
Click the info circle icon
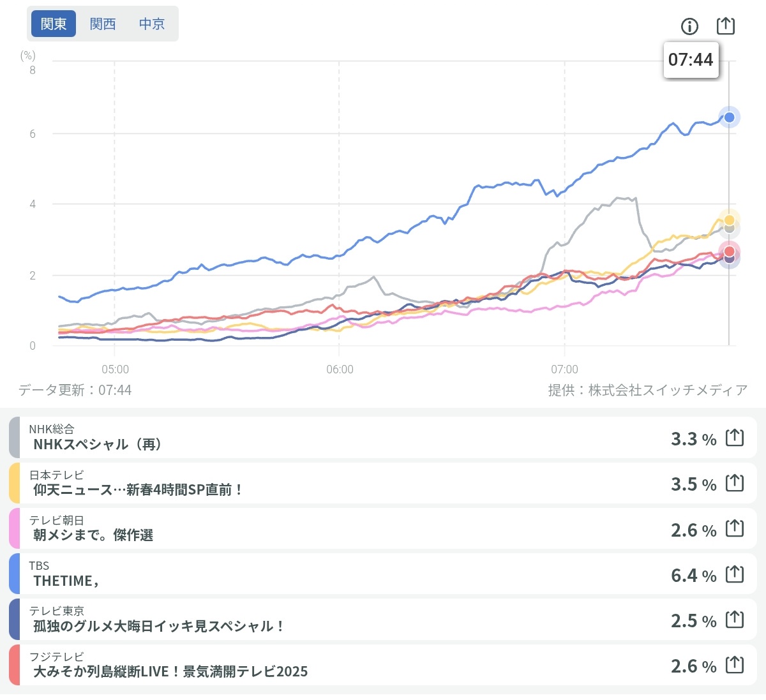point(689,26)
